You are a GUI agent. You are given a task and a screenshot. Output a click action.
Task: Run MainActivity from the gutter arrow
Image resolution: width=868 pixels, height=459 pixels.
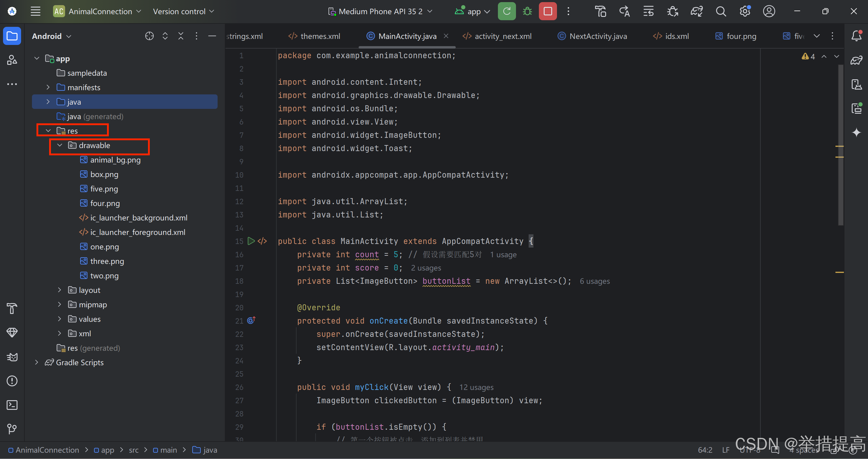point(251,241)
